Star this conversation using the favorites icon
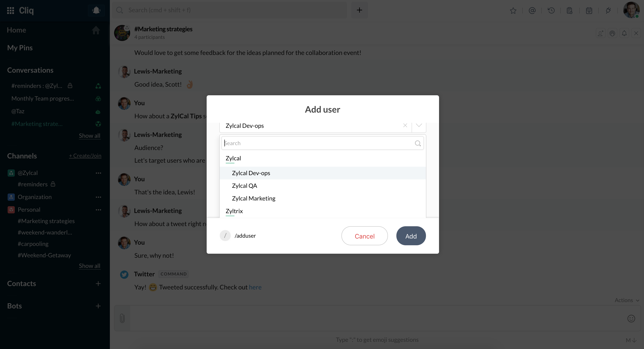The height and width of the screenshot is (349, 644). coord(513,10)
